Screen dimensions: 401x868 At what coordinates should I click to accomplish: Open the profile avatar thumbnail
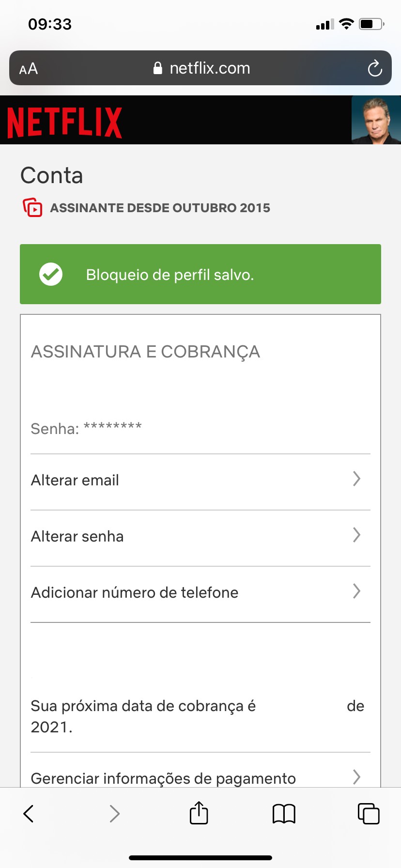tap(376, 120)
